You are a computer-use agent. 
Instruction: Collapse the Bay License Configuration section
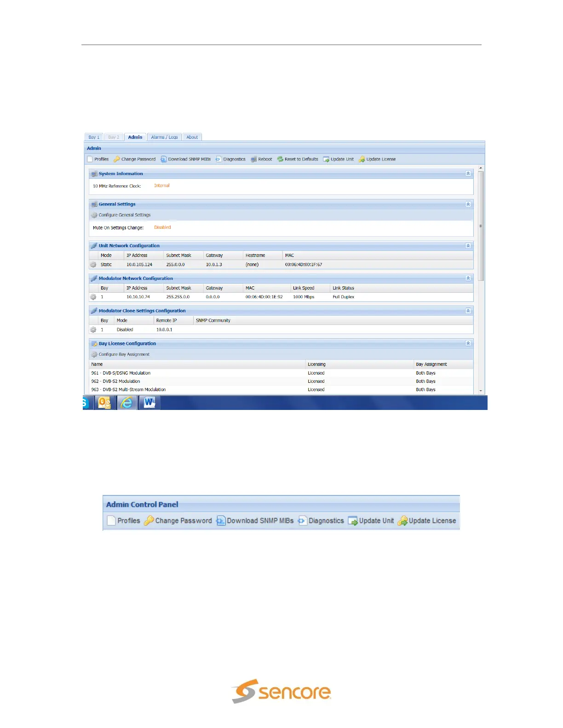[468, 343]
